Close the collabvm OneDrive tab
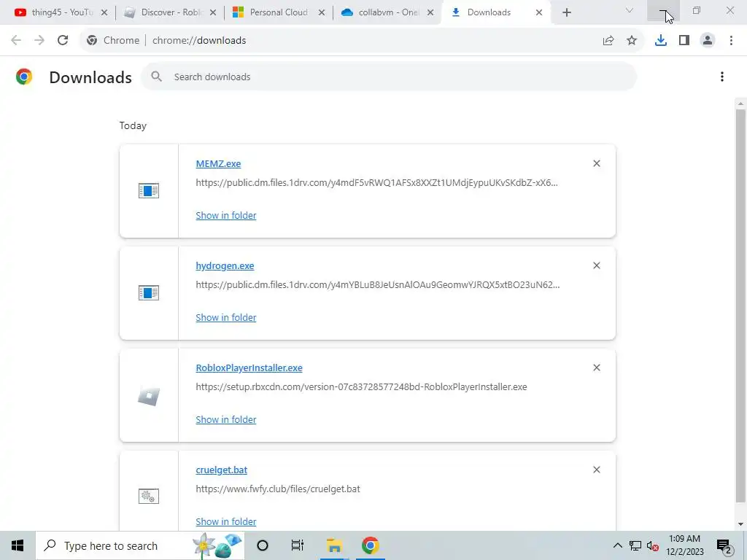 point(430,12)
